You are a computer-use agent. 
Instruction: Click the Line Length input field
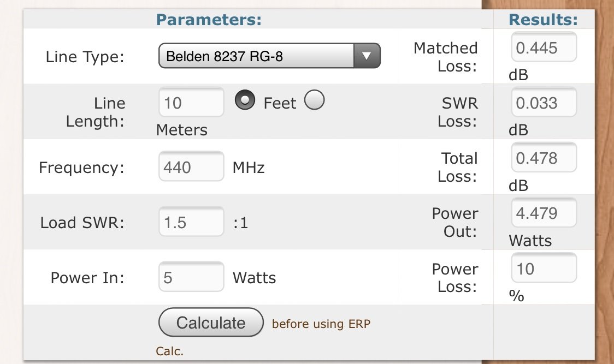pyautogui.click(x=191, y=103)
